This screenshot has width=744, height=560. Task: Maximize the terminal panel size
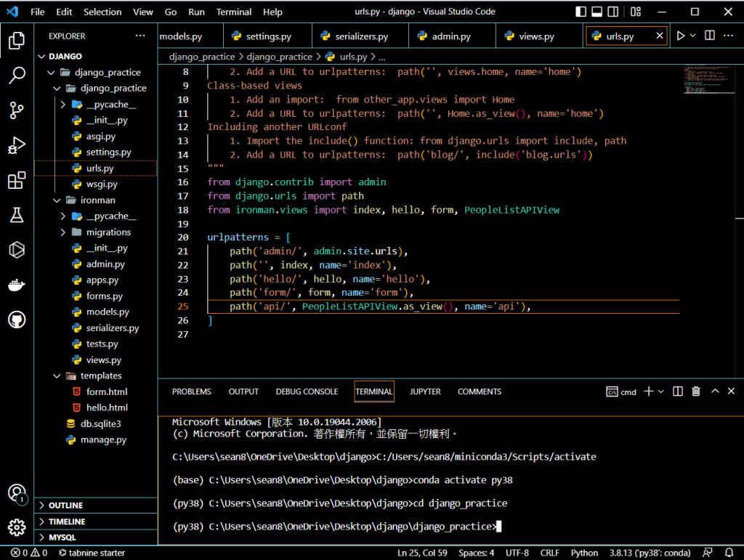pos(714,391)
